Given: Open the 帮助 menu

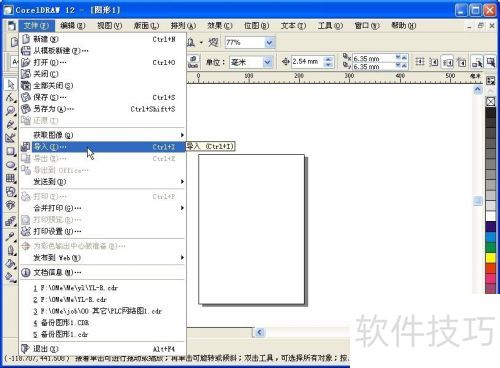Looking at the screenshot, I should coord(403,26).
